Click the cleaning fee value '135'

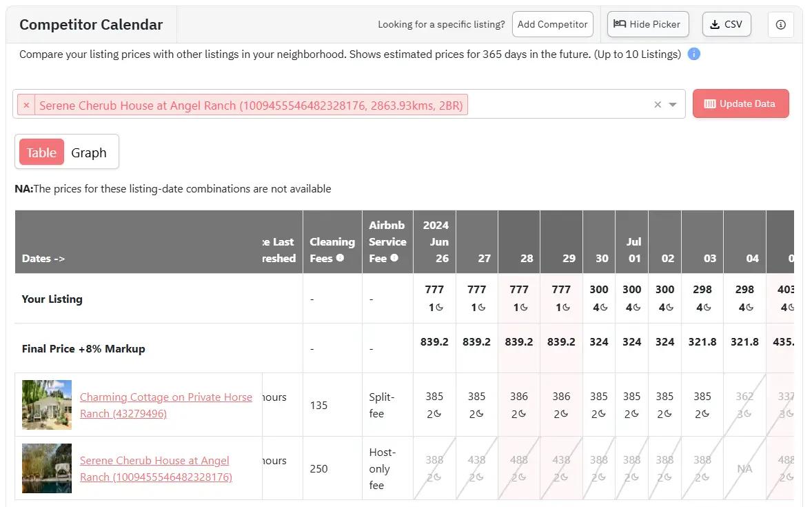[x=318, y=406]
